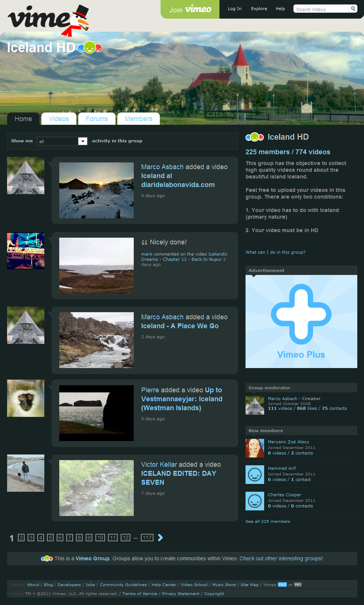Go to page 117 in pagination

pyautogui.click(x=147, y=538)
